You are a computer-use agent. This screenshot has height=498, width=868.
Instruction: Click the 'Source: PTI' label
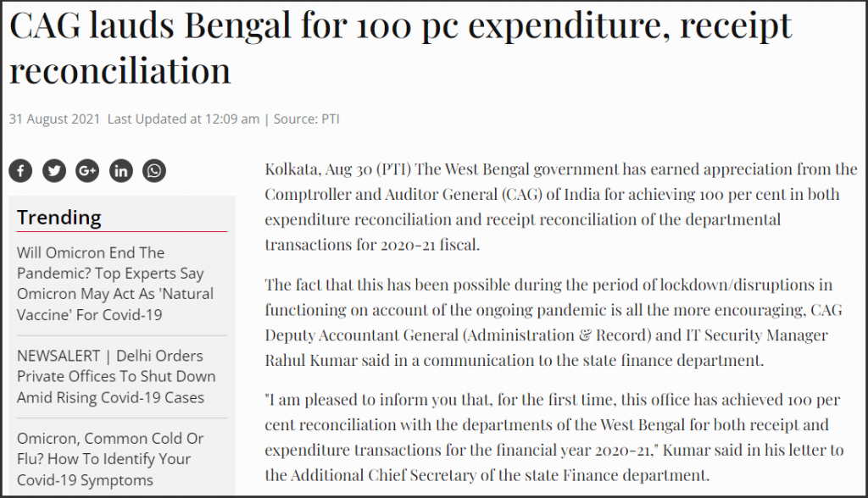[306, 119]
